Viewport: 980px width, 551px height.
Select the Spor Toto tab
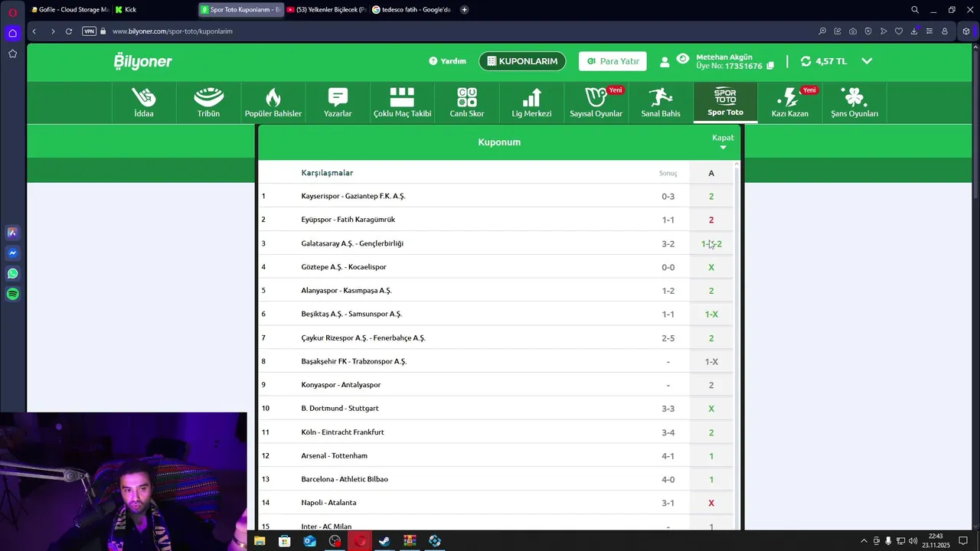(x=725, y=103)
